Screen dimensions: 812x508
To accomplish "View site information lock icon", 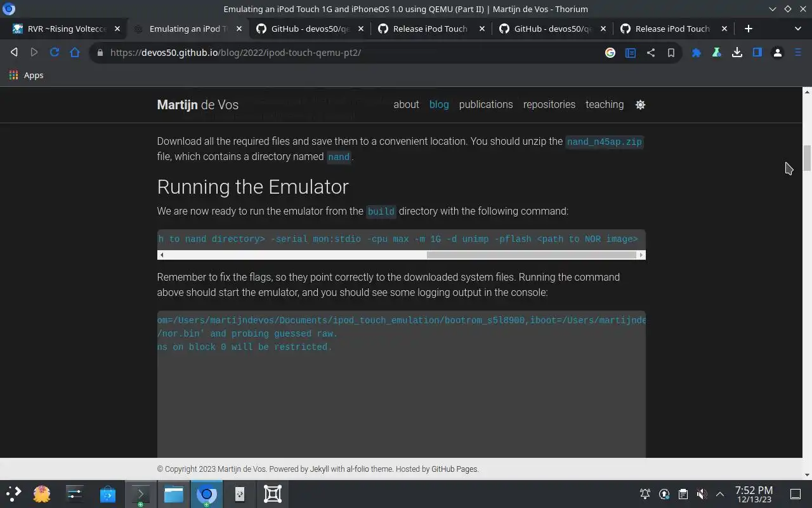I will (100, 53).
